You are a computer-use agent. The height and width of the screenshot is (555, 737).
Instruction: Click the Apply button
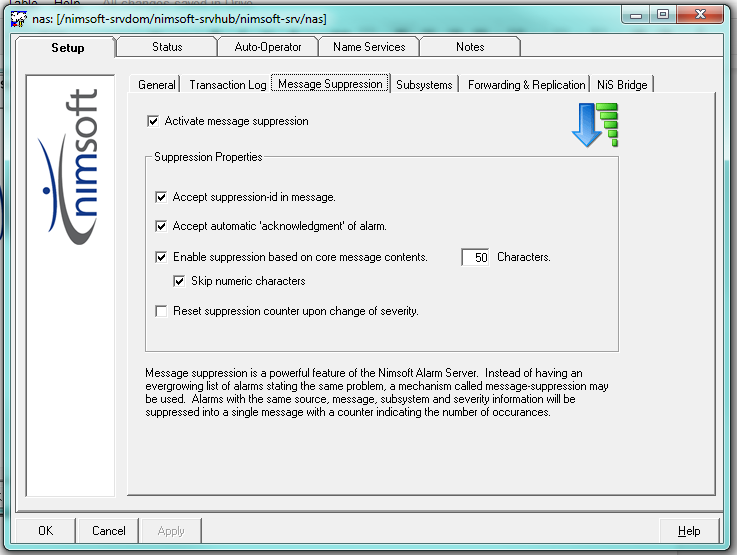(x=171, y=531)
